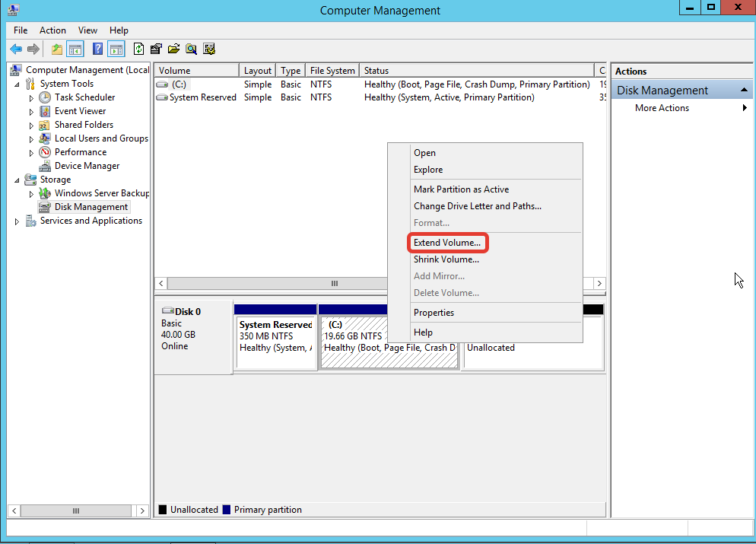This screenshot has height=544, width=756.
Task: Click the File System column header
Action: (x=332, y=71)
